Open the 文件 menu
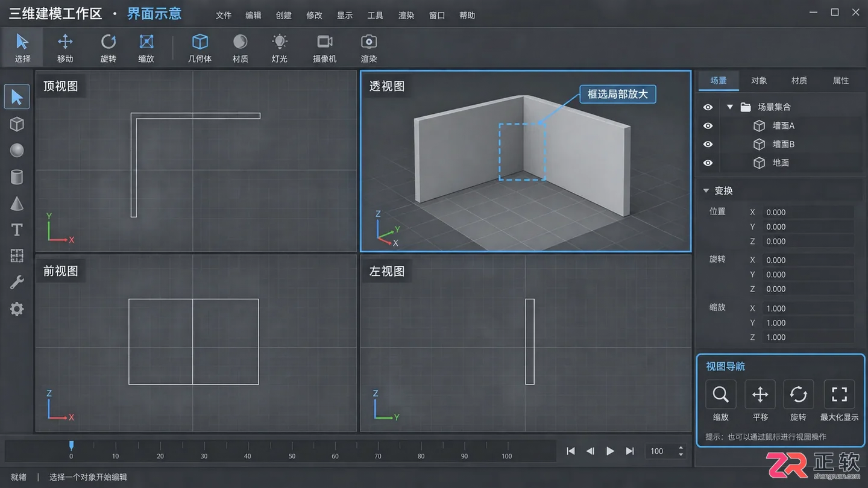868x488 pixels. point(224,15)
